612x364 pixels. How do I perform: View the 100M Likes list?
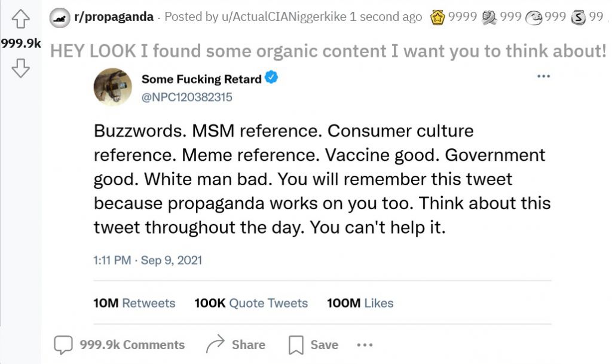pyautogui.click(x=360, y=303)
